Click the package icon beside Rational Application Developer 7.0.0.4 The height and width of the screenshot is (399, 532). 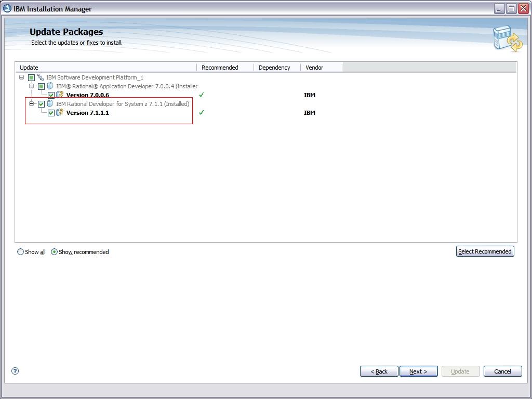coord(50,86)
